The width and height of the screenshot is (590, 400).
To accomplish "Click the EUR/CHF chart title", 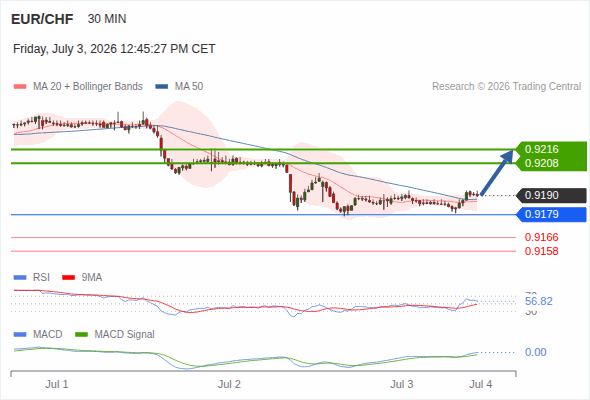I will 42,19.
